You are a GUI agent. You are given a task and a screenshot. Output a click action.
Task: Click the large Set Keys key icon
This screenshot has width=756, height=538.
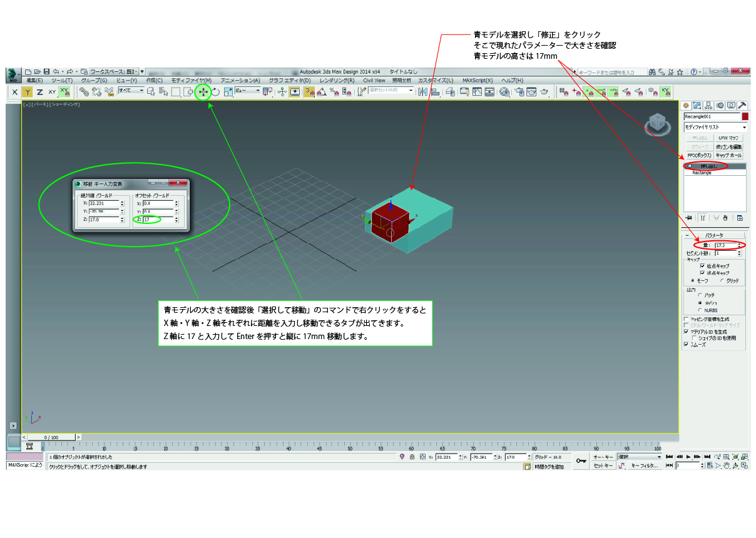point(581,461)
